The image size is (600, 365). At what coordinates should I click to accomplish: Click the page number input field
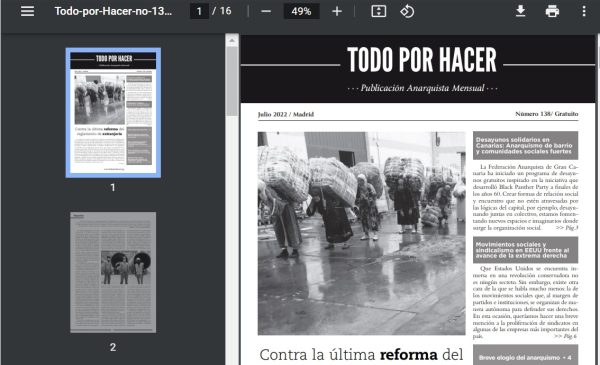click(199, 11)
